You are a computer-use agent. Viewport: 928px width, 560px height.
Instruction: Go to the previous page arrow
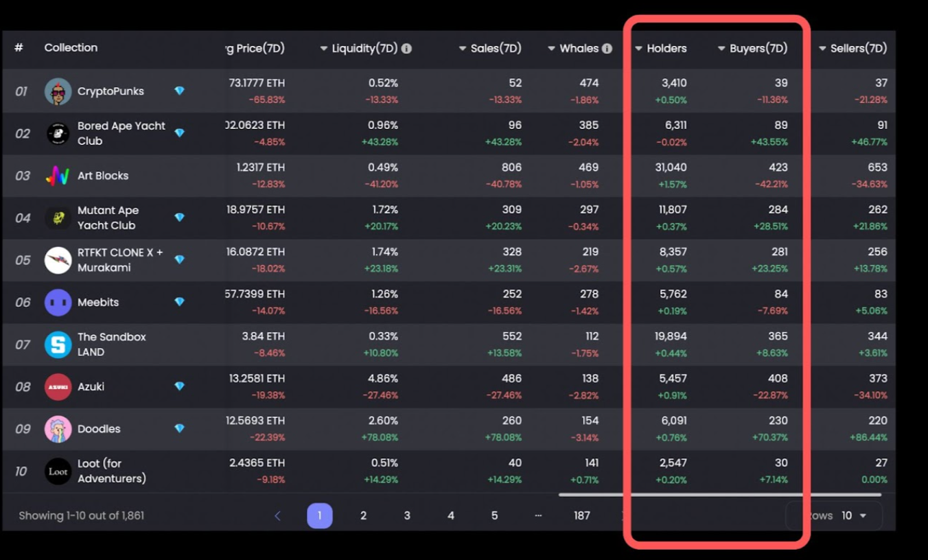pyautogui.click(x=277, y=515)
